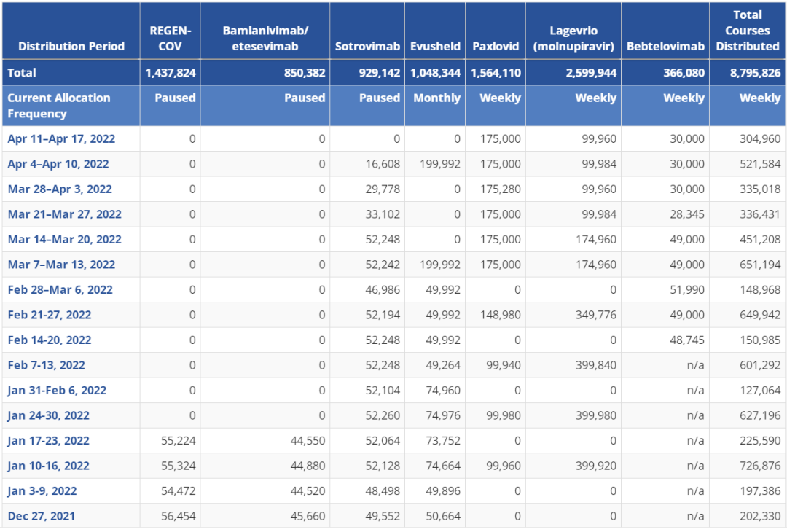
Task: Open the Jan 17-23, 2022 link
Action: point(48,440)
